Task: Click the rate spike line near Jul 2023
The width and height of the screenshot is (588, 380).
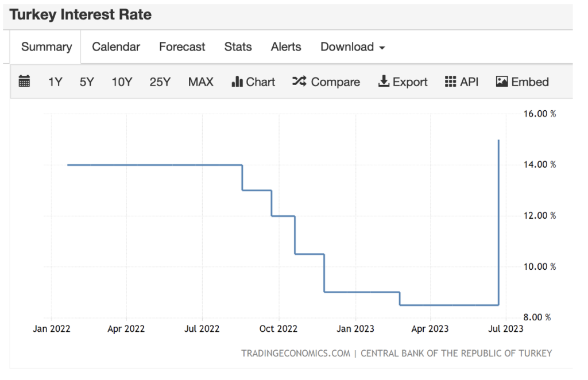Action: coord(498,230)
